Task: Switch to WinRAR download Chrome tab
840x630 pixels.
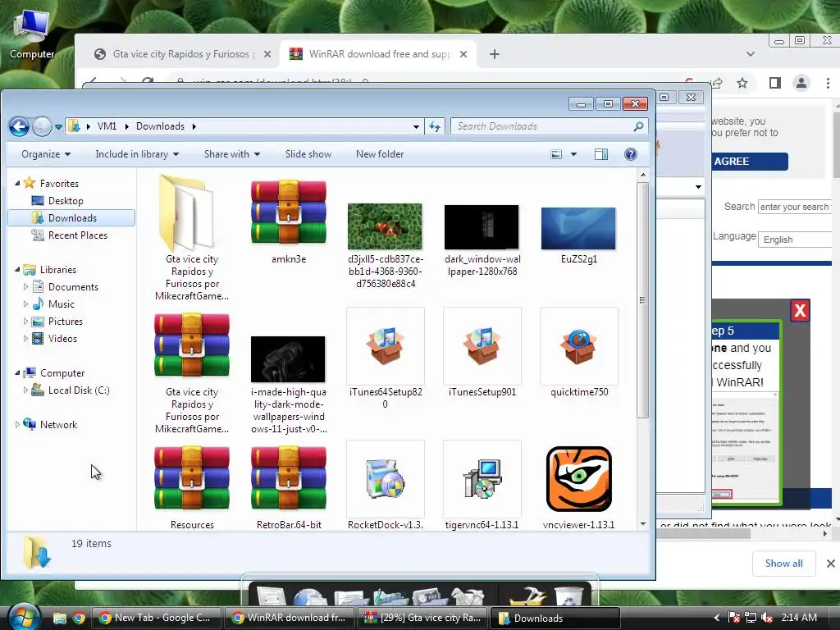Action: (380, 54)
